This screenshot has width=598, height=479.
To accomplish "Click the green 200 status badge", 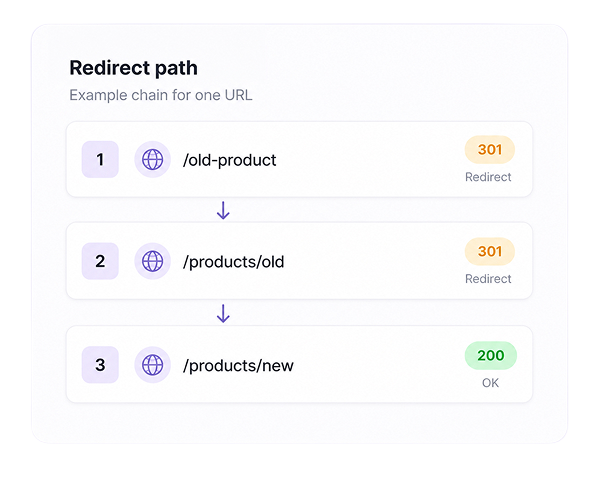I will point(491,355).
